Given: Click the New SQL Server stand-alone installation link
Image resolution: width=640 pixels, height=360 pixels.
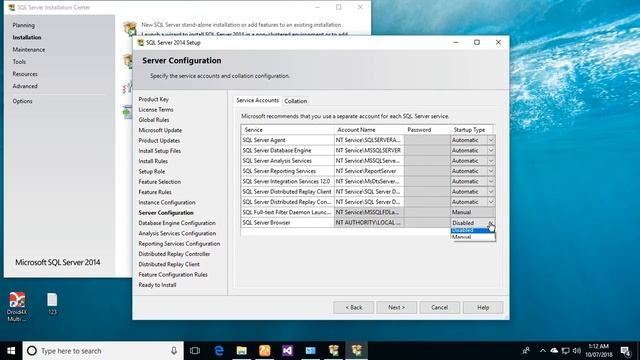Looking at the screenshot, I should 241,25.
